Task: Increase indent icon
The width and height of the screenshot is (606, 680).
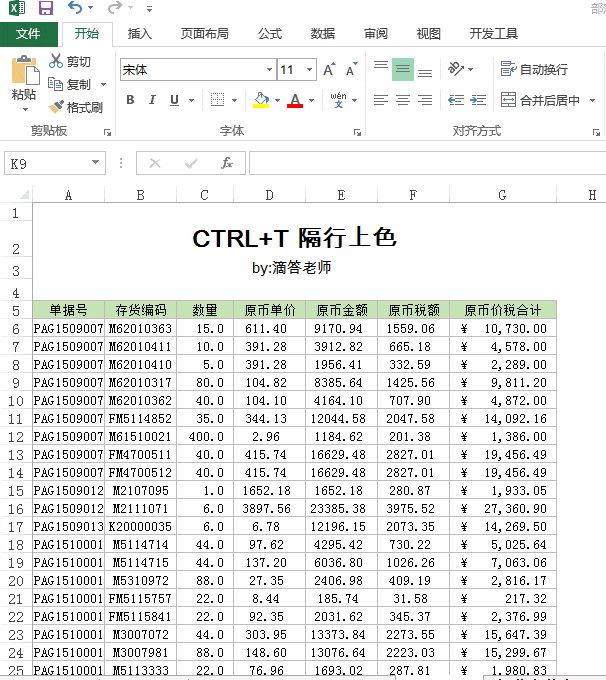Action: [478, 100]
